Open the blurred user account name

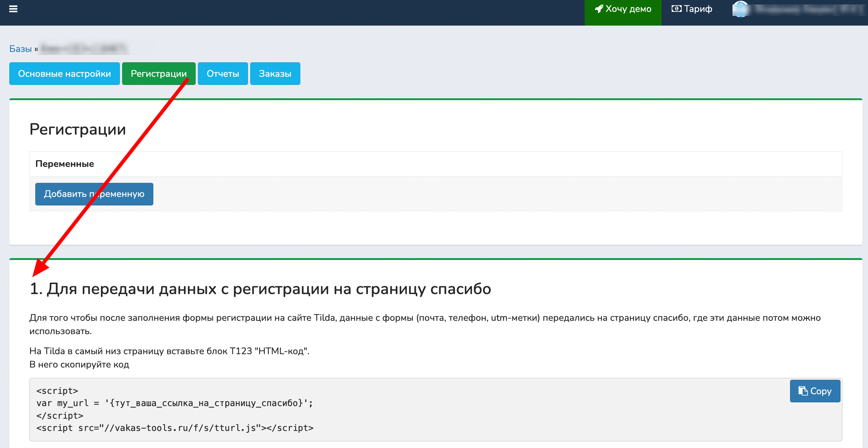point(809,9)
